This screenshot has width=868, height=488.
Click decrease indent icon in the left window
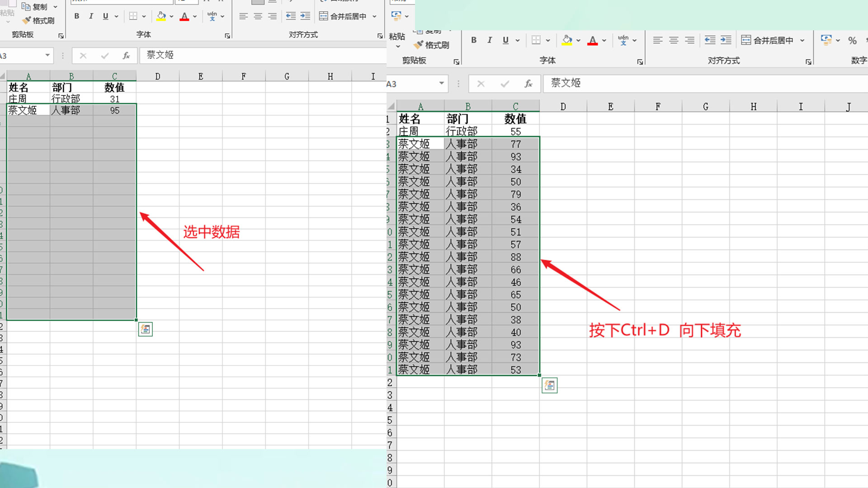click(x=291, y=16)
